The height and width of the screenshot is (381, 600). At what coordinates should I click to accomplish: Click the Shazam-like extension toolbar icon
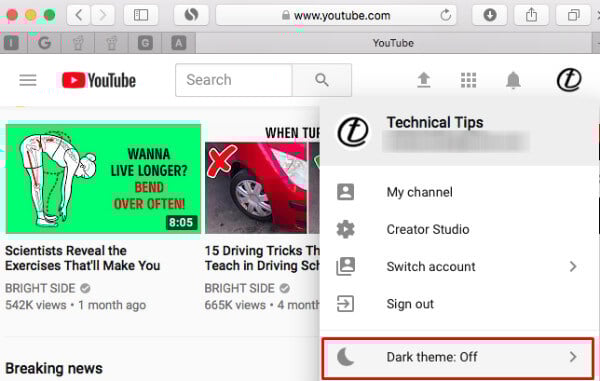[x=191, y=15]
